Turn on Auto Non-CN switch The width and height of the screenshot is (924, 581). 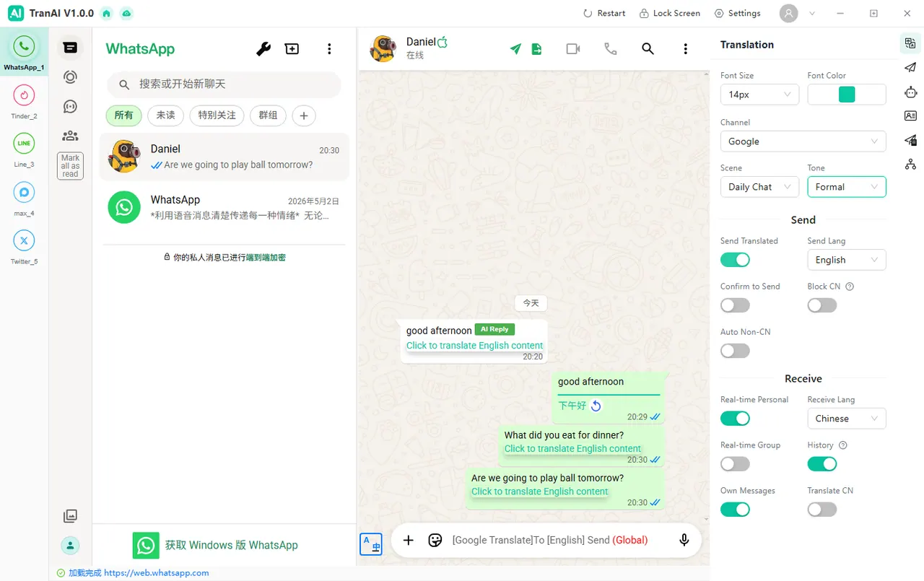click(x=735, y=351)
